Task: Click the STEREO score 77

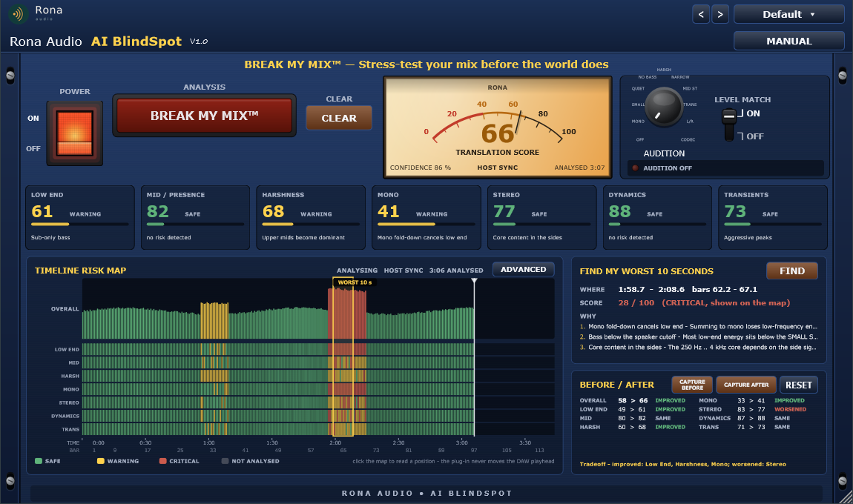Action: click(x=504, y=211)
